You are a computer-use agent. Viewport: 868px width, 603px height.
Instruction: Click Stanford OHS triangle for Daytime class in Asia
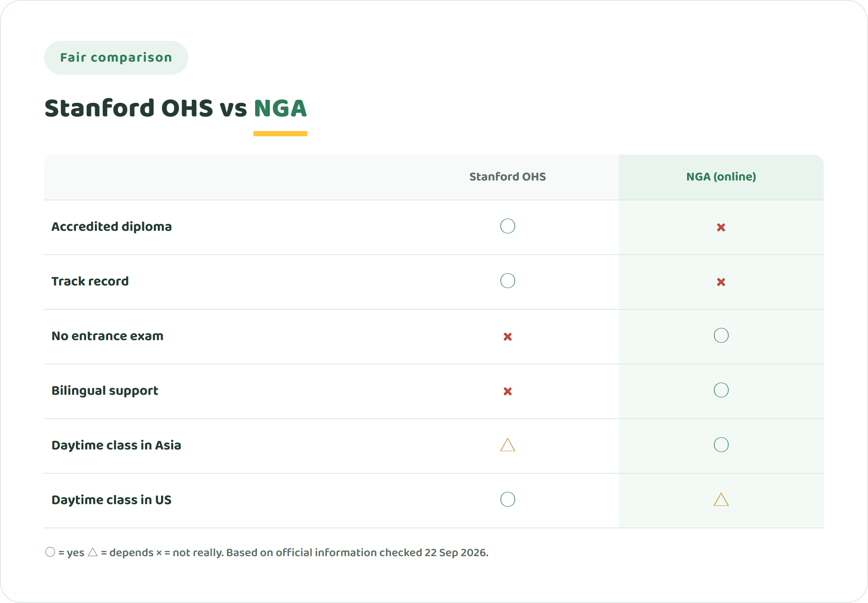coord(508,445)
